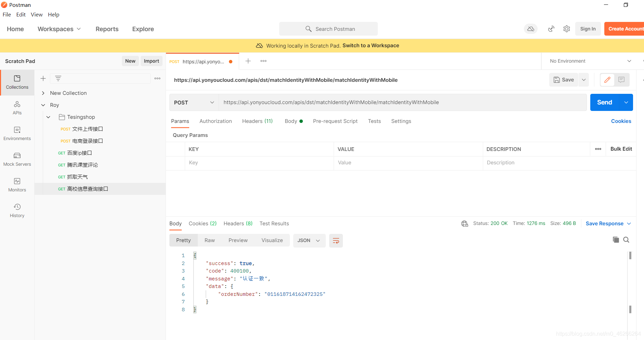Click the Search Postman field
This screenshot has width=644, height=340.
pos(329,29)
